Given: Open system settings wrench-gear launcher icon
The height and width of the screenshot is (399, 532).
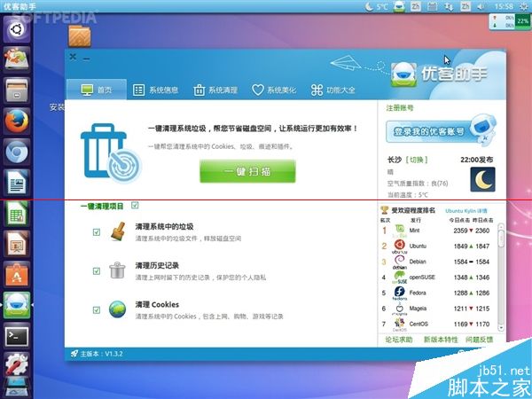Looking at the screenshot, I should click(17, 364).
